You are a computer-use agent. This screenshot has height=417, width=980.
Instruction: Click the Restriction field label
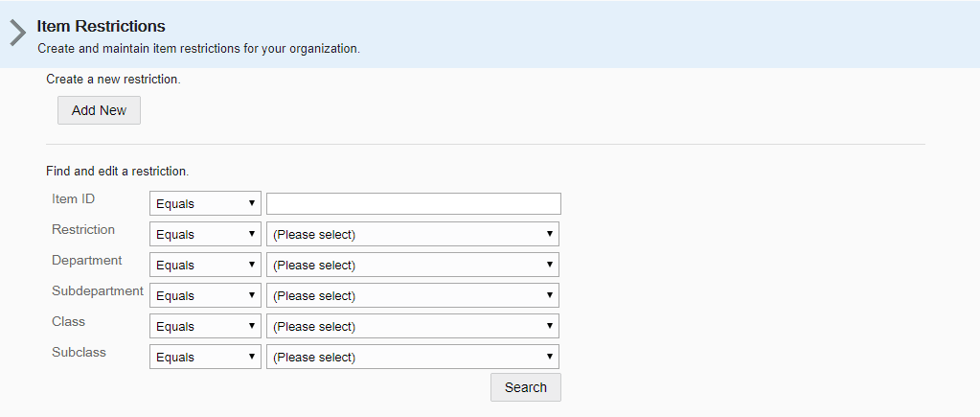pos(83,229)
